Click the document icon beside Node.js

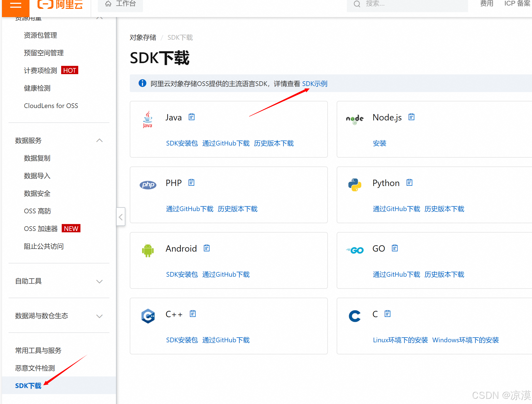[x=411, y=117]
